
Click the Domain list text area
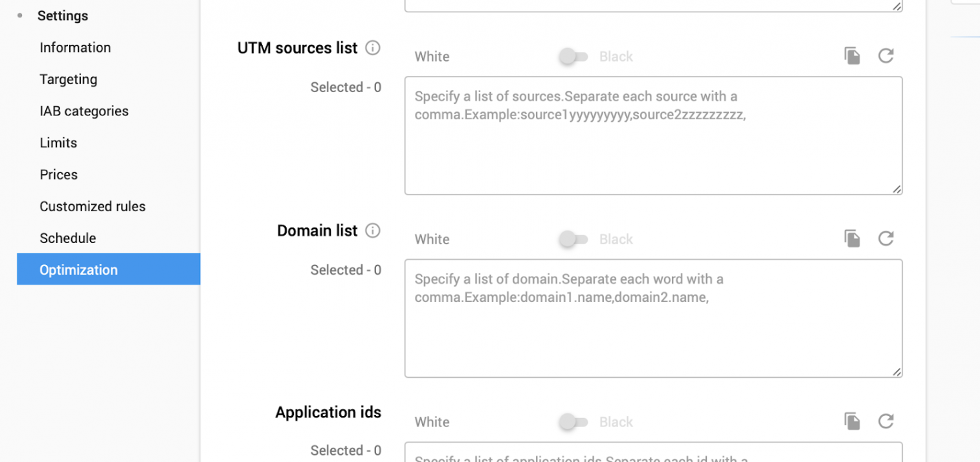tap(653, 318)
